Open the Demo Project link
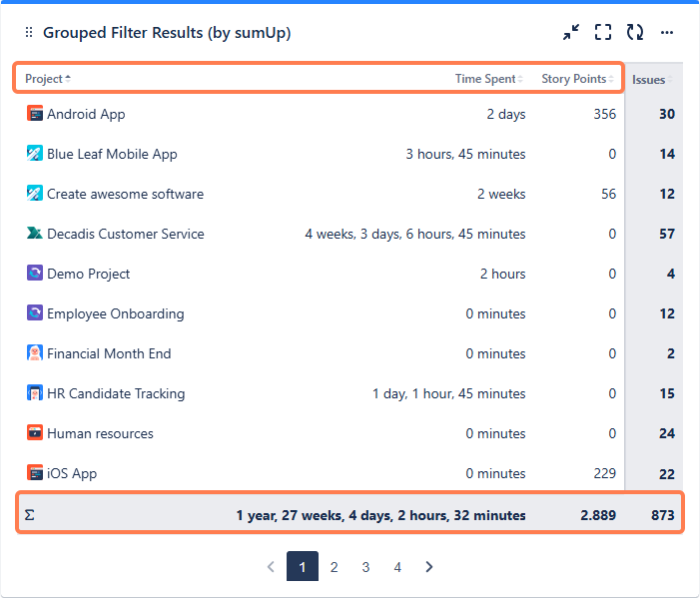The width and height of the screenshot is (700, 598). tap(88, 274)
